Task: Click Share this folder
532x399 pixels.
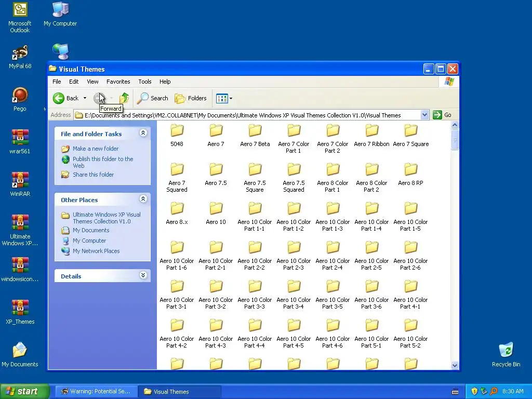Action: point(94,175)
